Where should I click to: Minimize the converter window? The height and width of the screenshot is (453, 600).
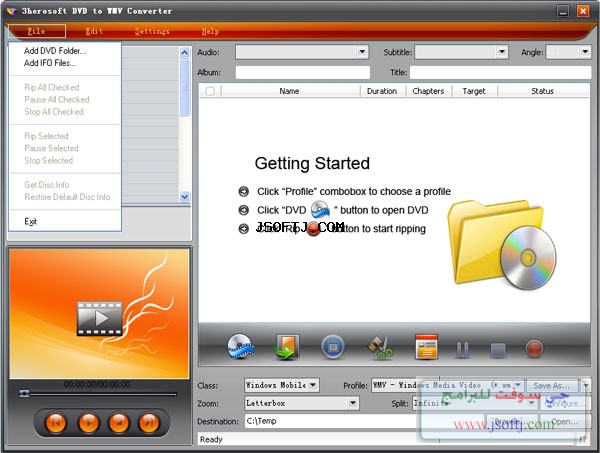point(562,11)
